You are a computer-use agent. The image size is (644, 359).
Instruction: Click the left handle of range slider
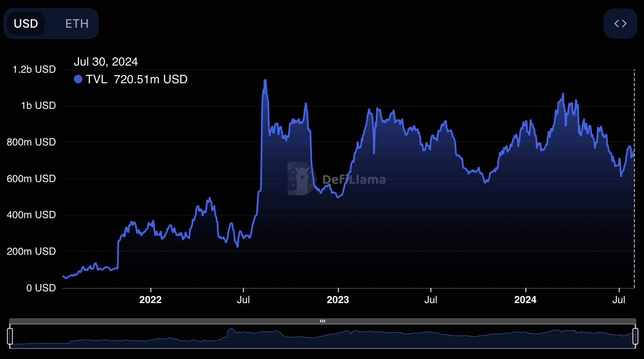click(10, 336)
